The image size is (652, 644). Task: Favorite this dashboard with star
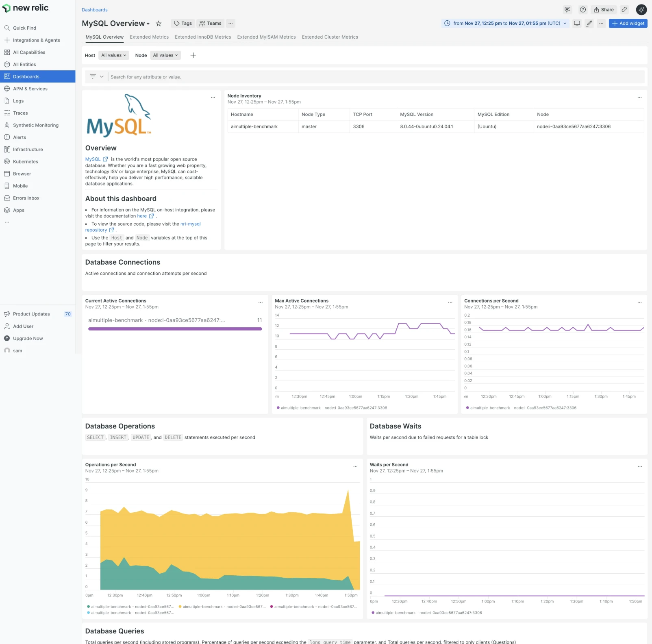[159, 24]
